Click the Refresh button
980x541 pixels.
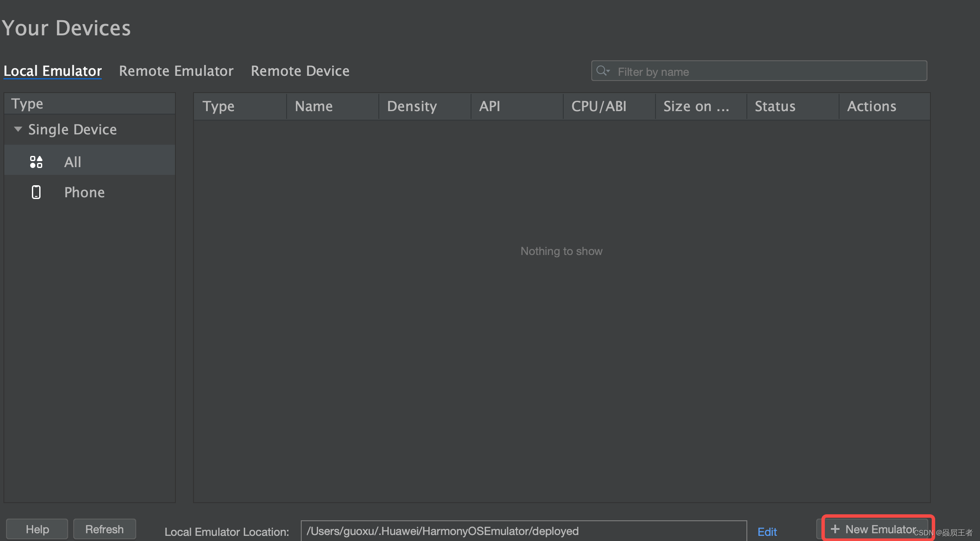[104, 529]
